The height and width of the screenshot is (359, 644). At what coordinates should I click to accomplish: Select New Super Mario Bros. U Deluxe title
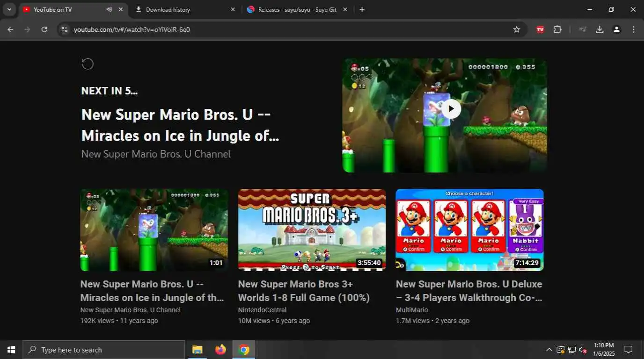point(469,291)
